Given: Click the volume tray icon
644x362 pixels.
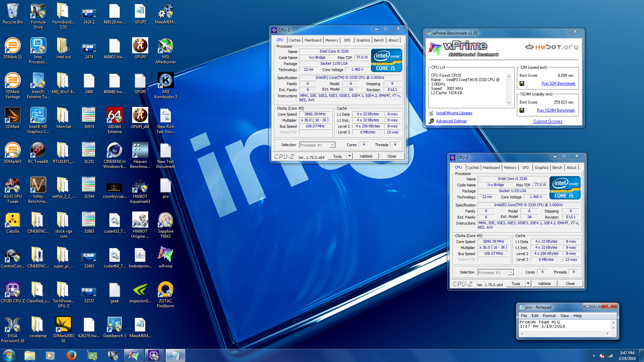Looking at the screenshot, I should click(x=602, y=356).
